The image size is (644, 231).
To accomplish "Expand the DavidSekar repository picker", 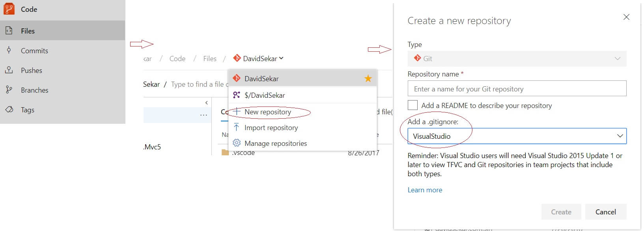I will [x=263, y=59].
